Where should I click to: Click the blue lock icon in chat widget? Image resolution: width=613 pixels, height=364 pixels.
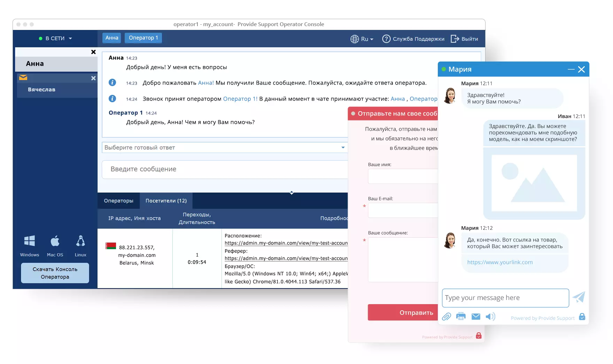582,317
